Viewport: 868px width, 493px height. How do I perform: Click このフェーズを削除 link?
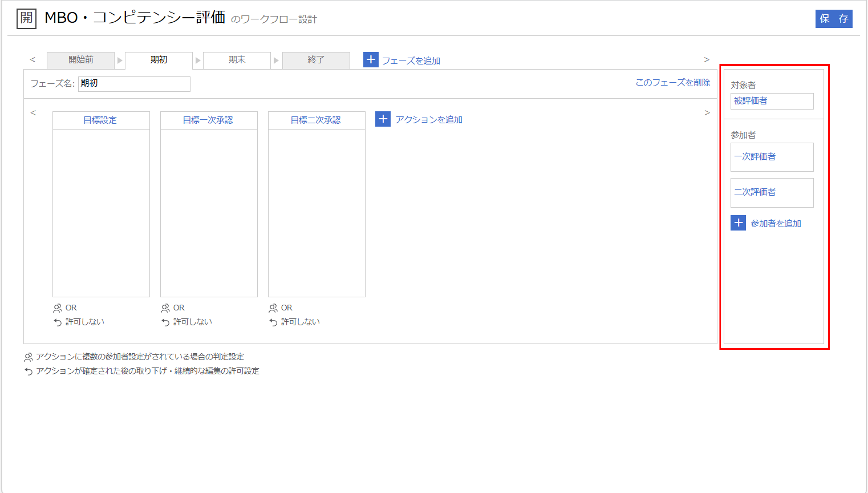point(673,83)
